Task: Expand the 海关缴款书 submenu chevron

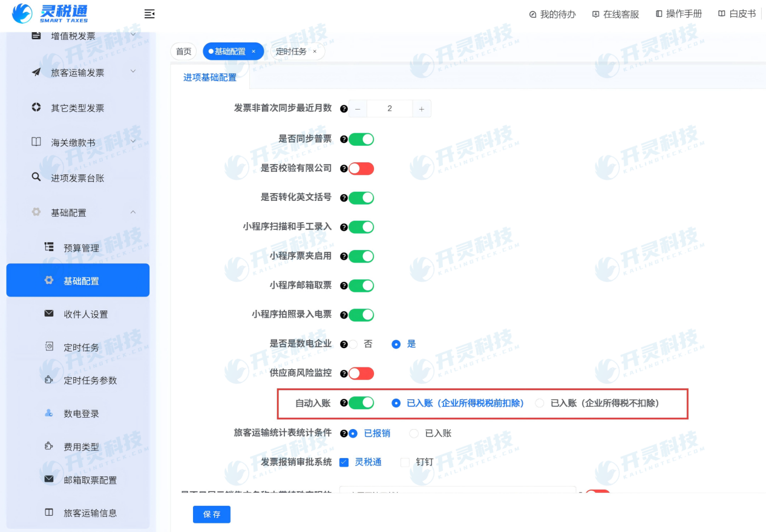Action: [x=133, y=142]
